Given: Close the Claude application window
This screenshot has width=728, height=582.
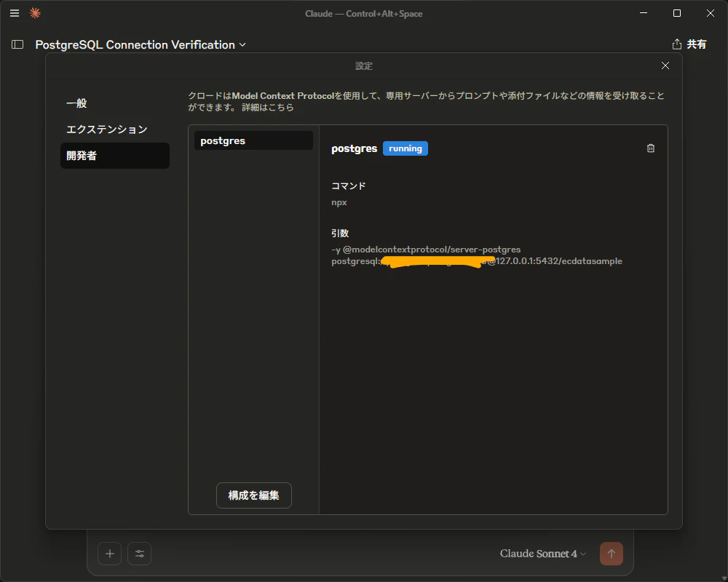Looking at the screenshot, I should 711,13.
